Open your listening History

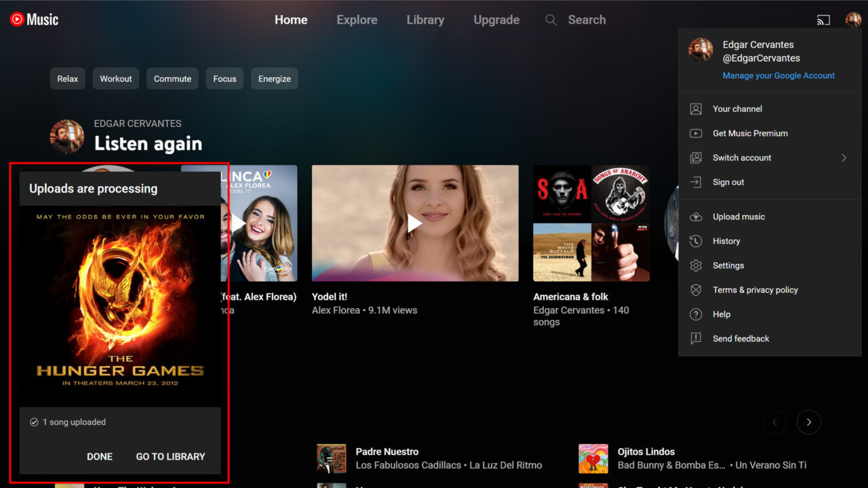click(x=726, y=241)
